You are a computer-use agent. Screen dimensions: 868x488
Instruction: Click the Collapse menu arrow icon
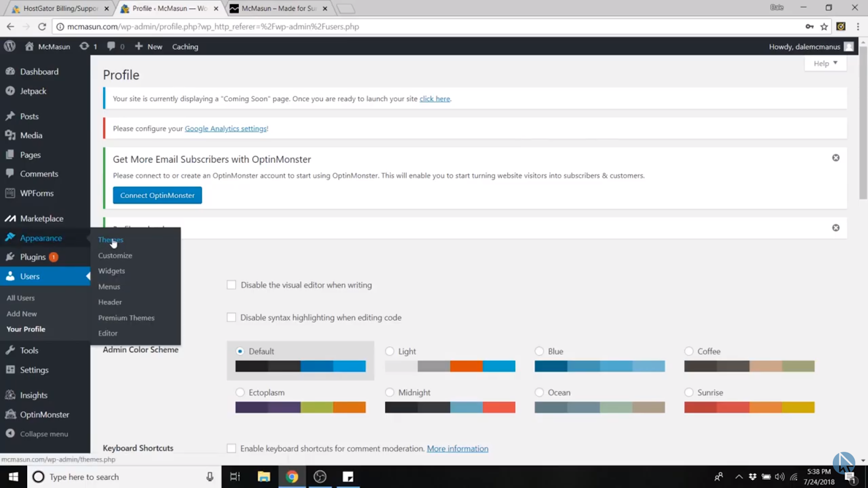pos(10,434)
